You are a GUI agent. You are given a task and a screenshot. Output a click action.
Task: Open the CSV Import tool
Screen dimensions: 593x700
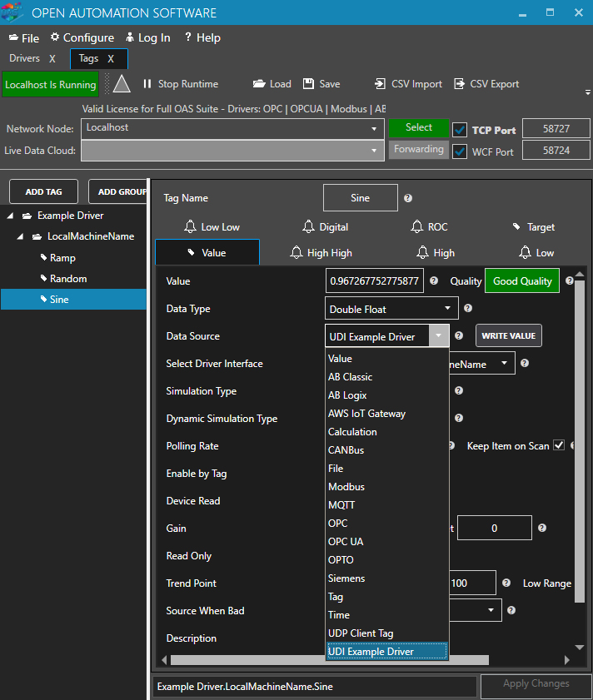407,84
